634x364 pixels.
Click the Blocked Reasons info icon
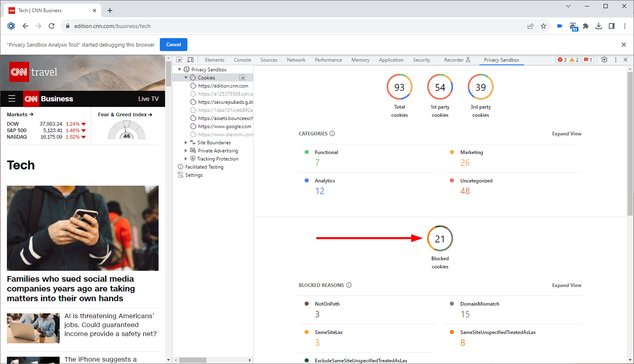[349, 285]
